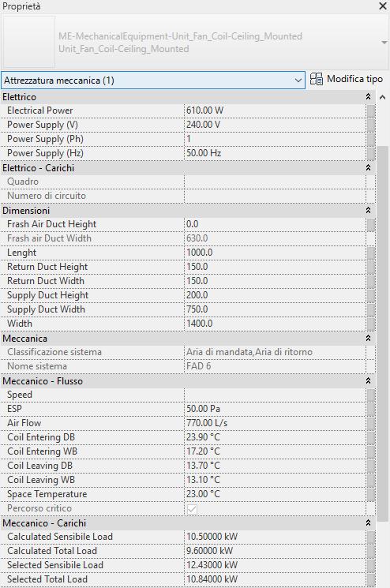Click the family type preview thumbnail
The width and height of the screenshot is (390, 588).
click(x=29, y=42)
